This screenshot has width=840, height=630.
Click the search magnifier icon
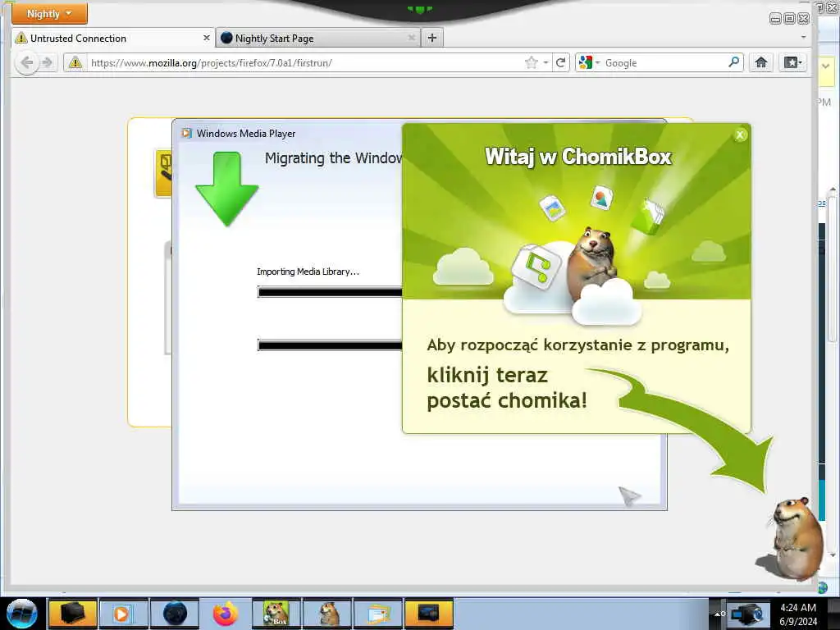[x=734, y=62]
